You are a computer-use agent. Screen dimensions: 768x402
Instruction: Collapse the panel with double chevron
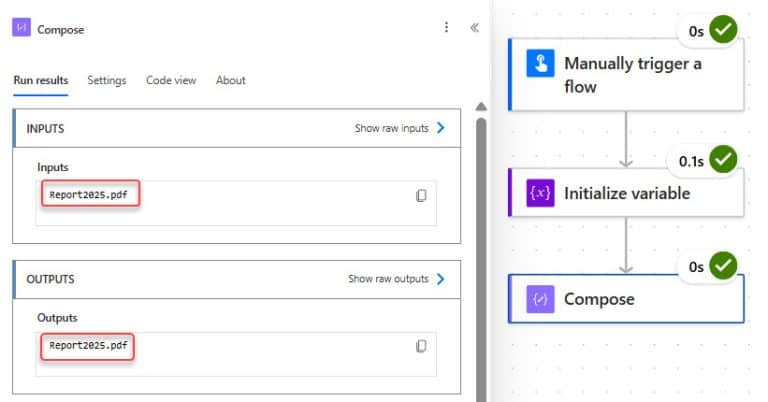[474, 28]
